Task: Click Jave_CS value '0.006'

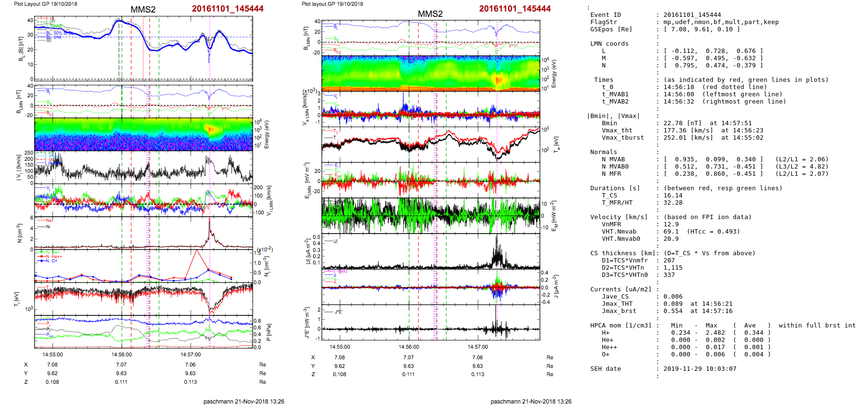Action: click(673, 297)
